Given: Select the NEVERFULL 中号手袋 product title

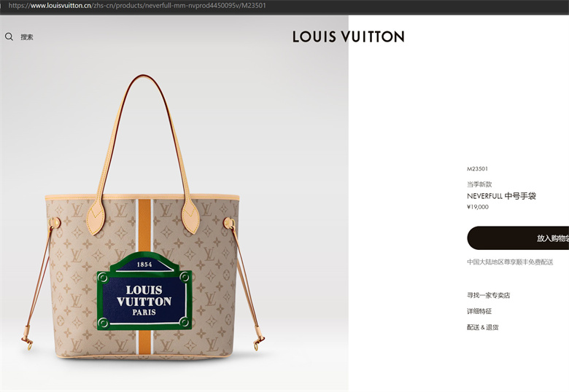Looking at the screenshot, I should point(501,196).
